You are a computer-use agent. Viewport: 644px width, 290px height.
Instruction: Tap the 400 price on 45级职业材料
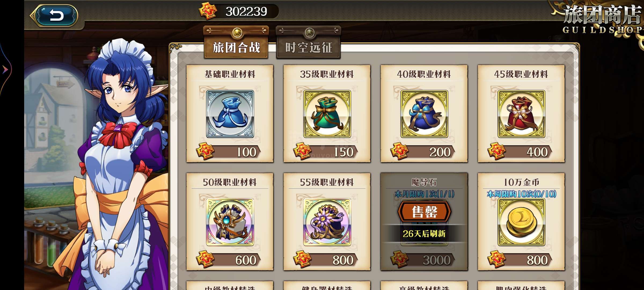coord(520,152)
